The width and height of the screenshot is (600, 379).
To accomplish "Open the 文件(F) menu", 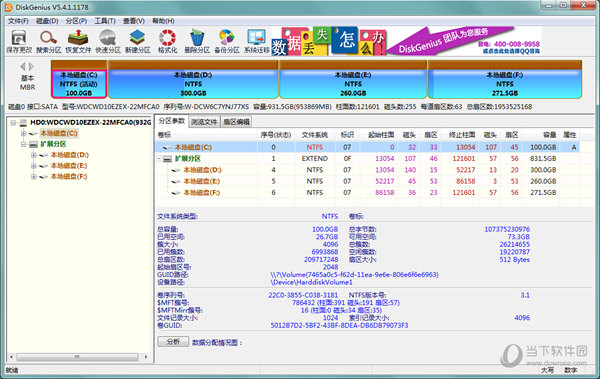I will [x=18, y=21].
